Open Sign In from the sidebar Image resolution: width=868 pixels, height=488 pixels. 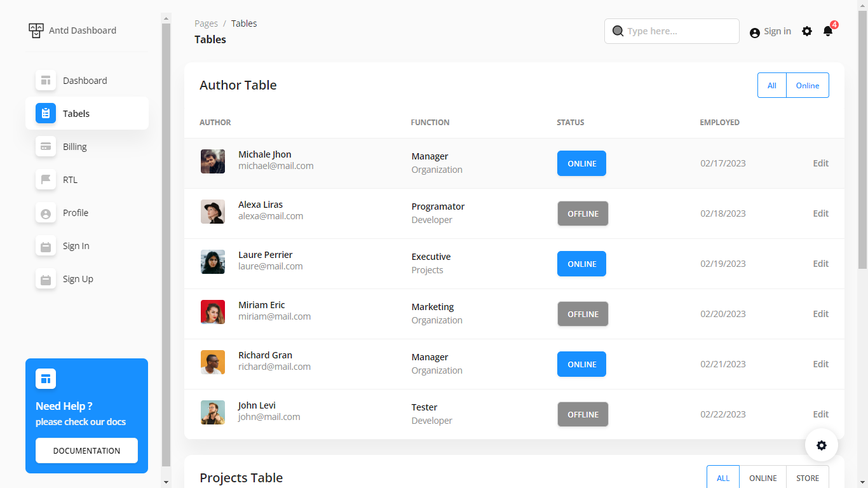[x=87, y=246]
